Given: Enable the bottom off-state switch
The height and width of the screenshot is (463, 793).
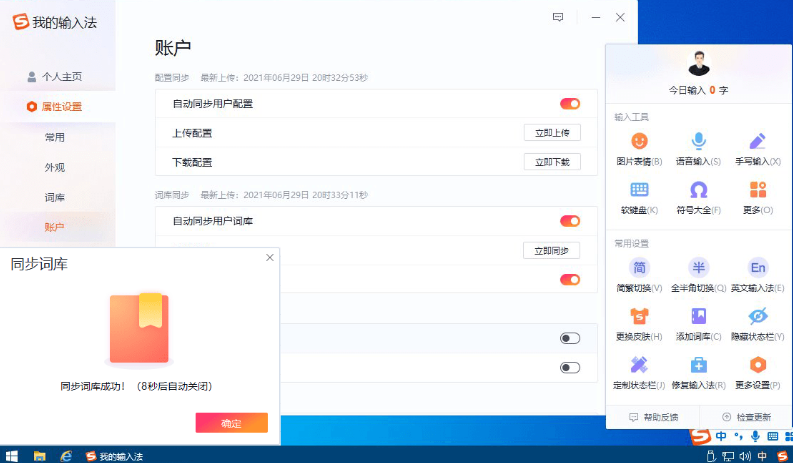Looking at the screenshot, I should [x=570, y=368].
